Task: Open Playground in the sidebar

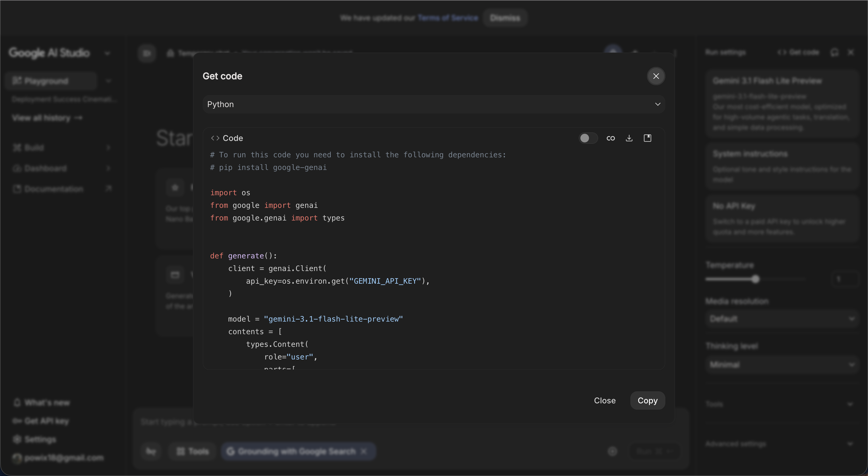Action: [x=46, y=81]
